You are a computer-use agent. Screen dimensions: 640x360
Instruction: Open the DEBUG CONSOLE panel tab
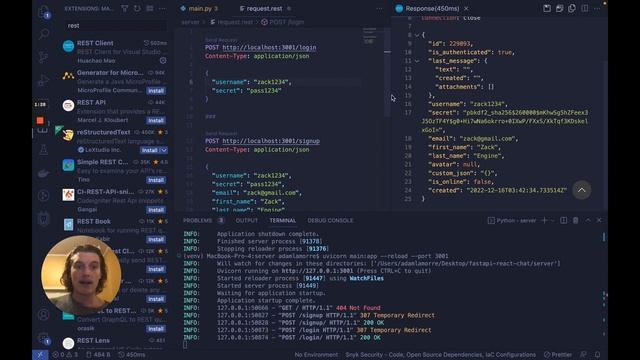point(330,220)
